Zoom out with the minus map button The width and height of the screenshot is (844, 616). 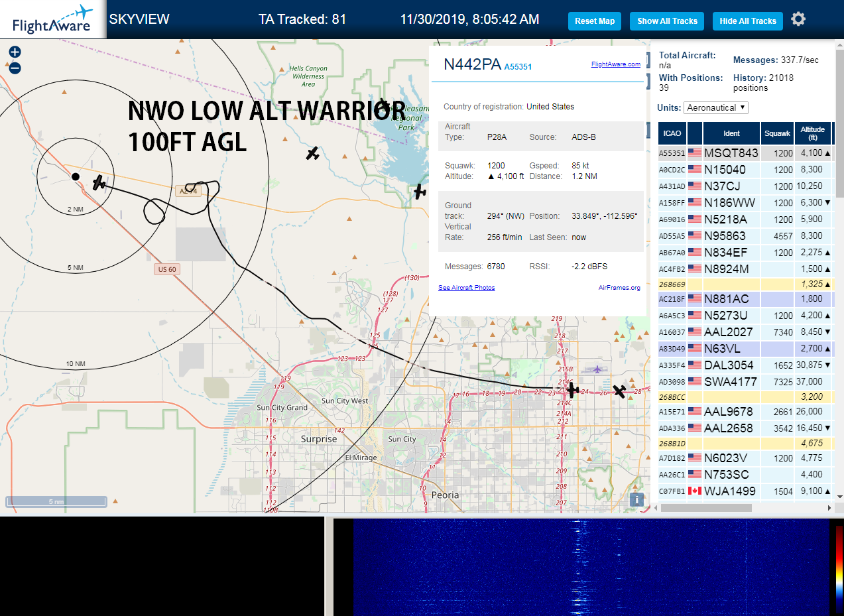[x=15, y=68]
